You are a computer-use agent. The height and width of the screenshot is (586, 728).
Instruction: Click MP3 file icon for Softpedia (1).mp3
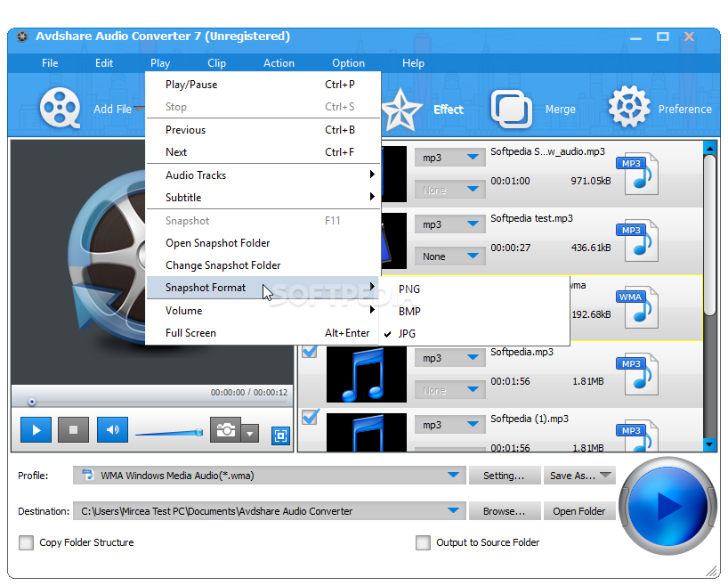click(x=638, y=435)
